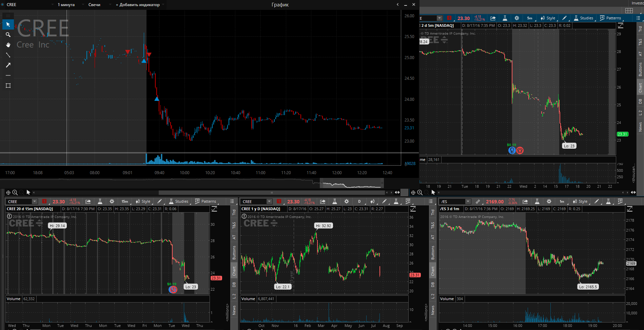Click share icon on 15m CREE chart

click(88, 201)
